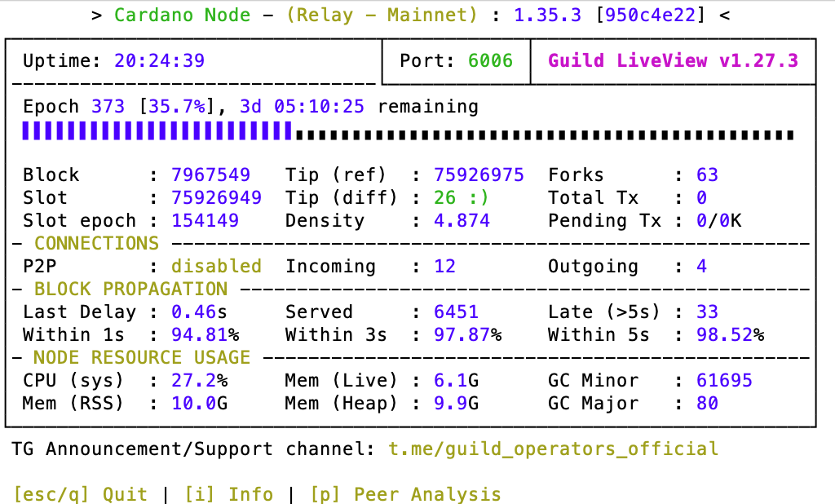Select the Within 3s value 97.87%
Image resolution: width=835 pixels, height=504 pixels.
tap(467, 334)
